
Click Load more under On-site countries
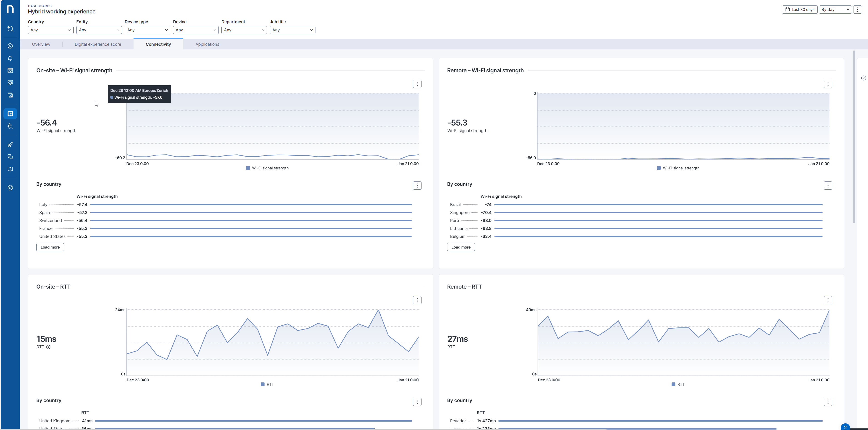click(50, 247)
